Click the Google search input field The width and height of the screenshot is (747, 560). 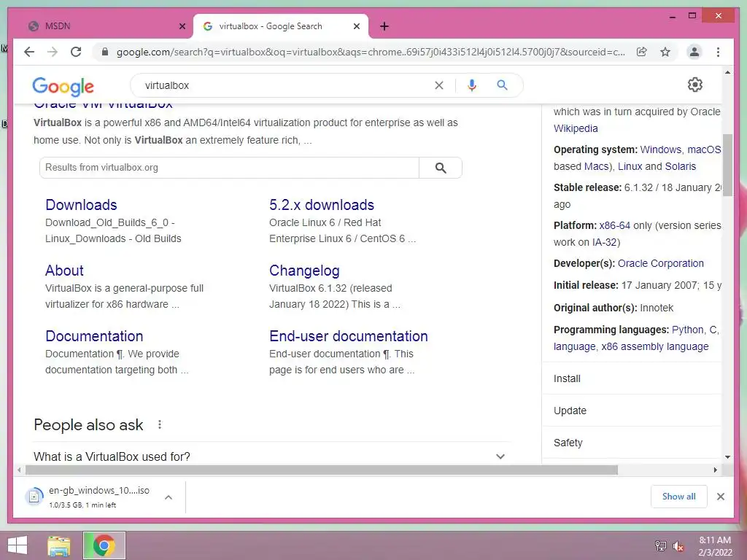(286, 85)
